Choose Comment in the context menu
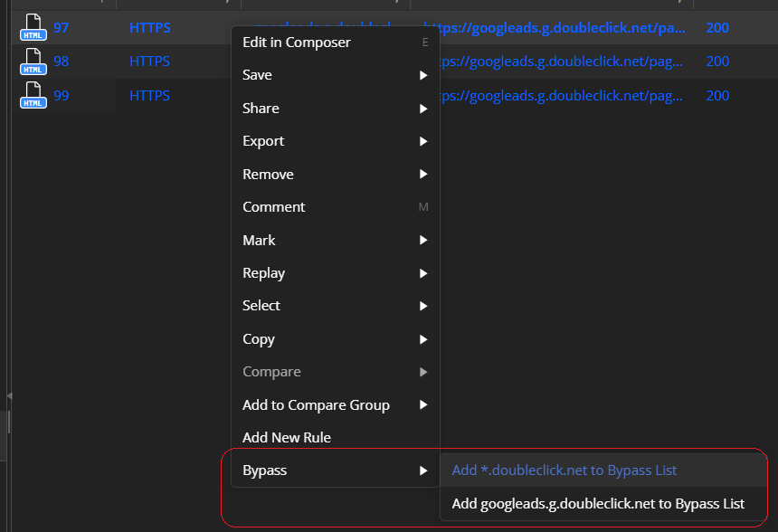 (273, 206)
